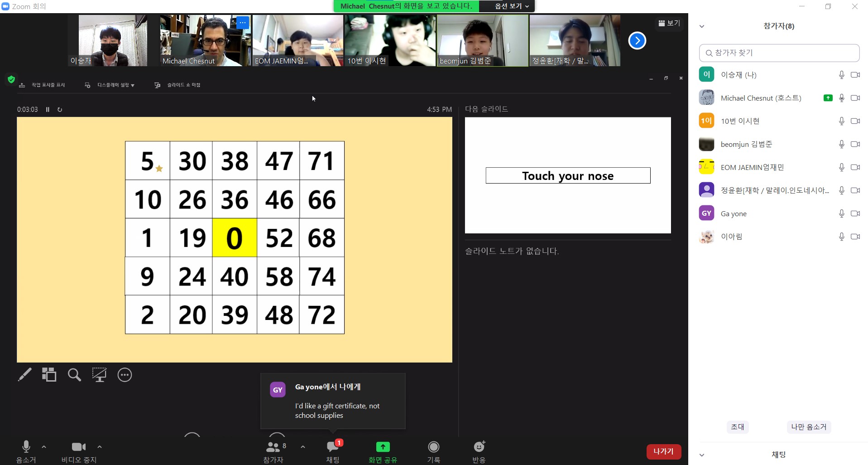Expand the arrow next to the mute button
868x465 pixels.
44,447
